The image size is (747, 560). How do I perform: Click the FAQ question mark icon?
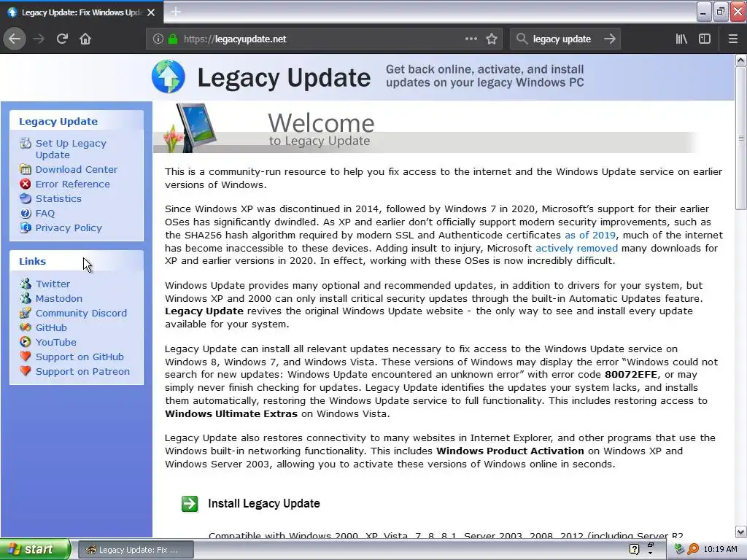pyautogui.click(x=26, y=214)
